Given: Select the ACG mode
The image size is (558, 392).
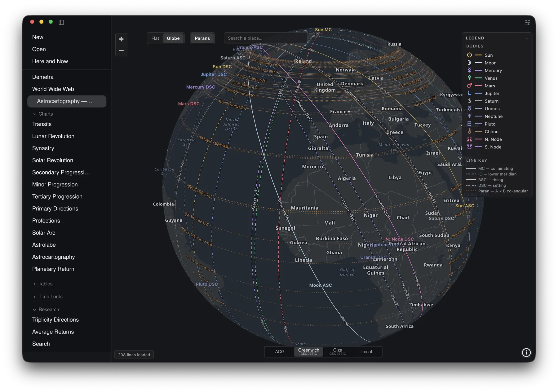Looking at the screenshot, I should pos(280,352).
